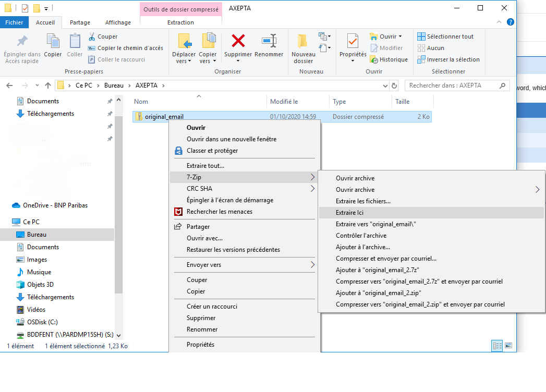The image size is (546, 392).
Task: Expand the Ouvrir dropdown arrow in ribbon
Action: click(401, 36)
